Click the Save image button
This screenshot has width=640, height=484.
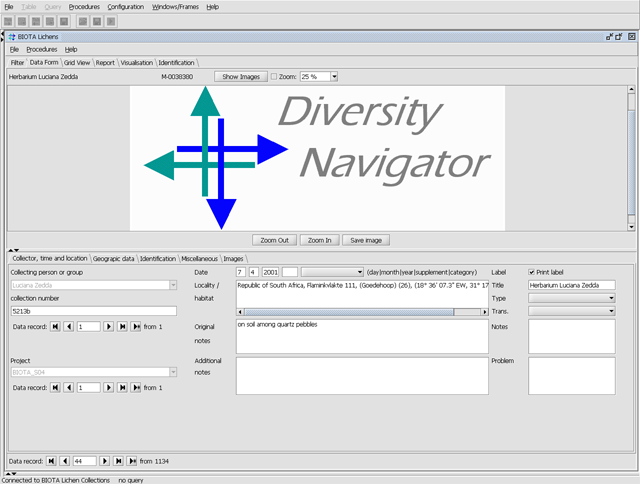point(366,240)
